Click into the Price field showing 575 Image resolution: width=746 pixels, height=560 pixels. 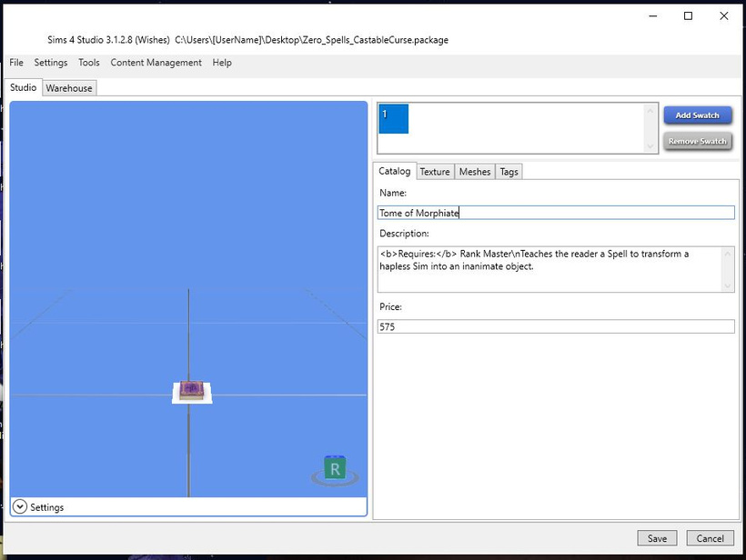[556, 326]
